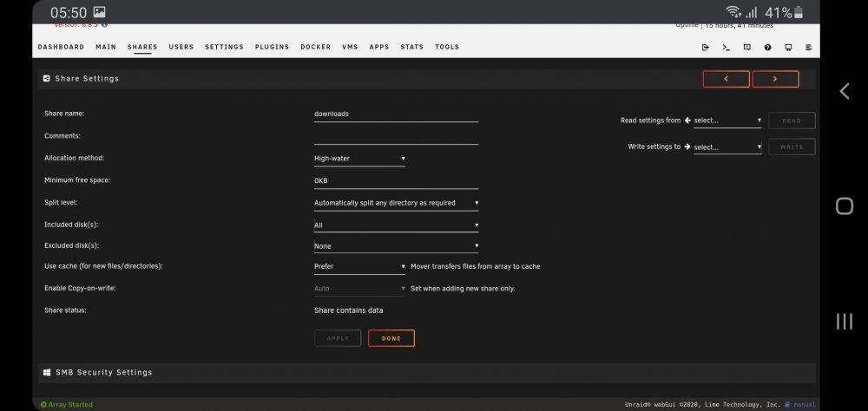
Task: Open the Read settings from select dropdown
Action: click(x=727, y=121)
